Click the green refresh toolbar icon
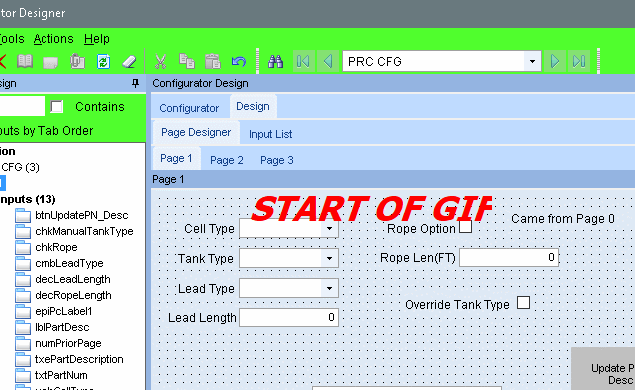Image resolution: width=635 pixels, height=390 pixels. pyautogui.click(x=104, y=62)
